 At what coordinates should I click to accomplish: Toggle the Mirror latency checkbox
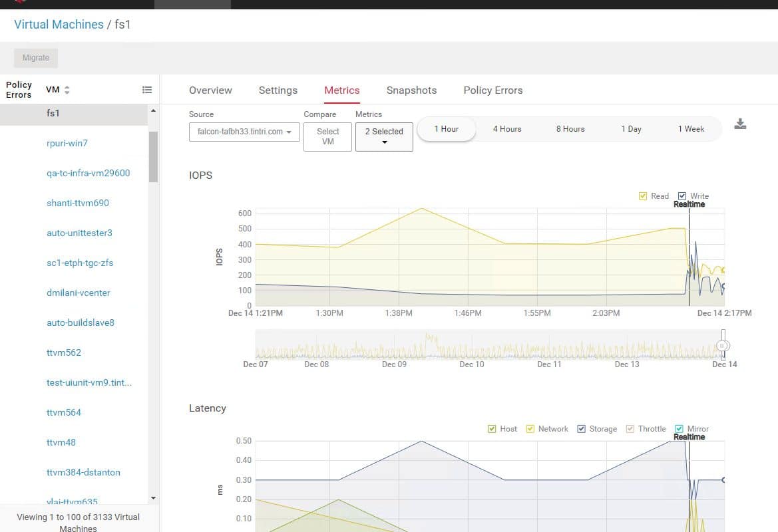(x=679, y=429)
